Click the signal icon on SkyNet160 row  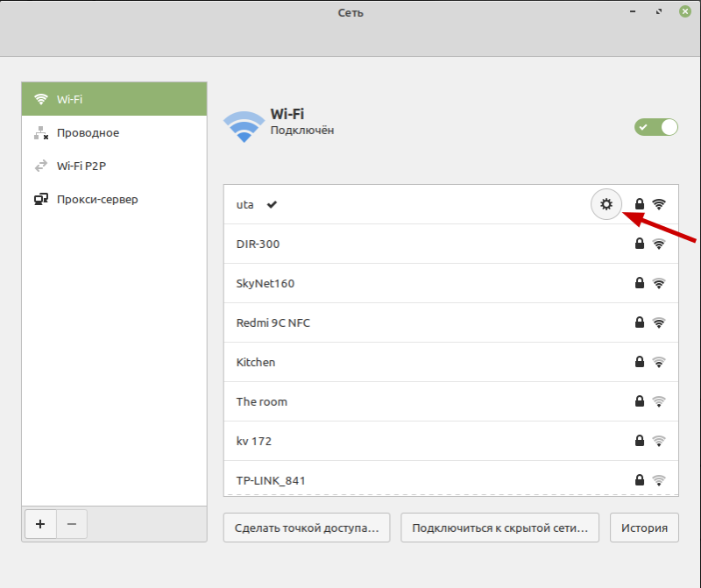pos(659,283)
